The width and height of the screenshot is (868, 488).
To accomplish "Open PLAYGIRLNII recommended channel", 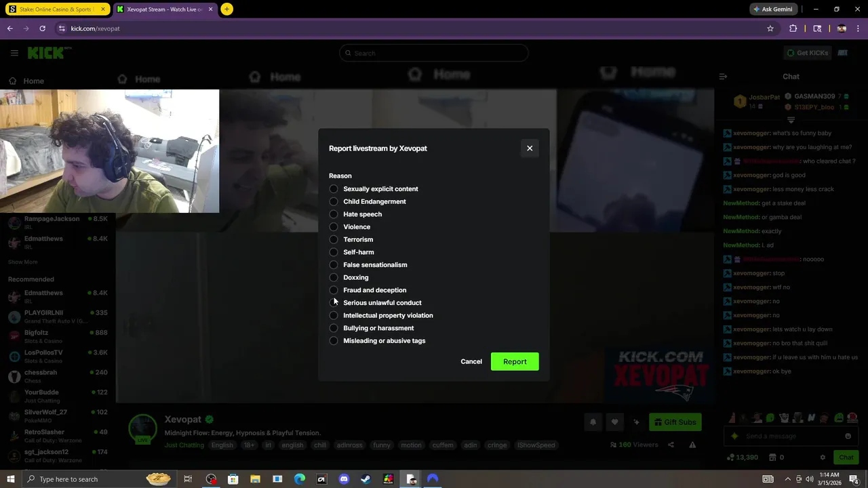I will (58, 316).
